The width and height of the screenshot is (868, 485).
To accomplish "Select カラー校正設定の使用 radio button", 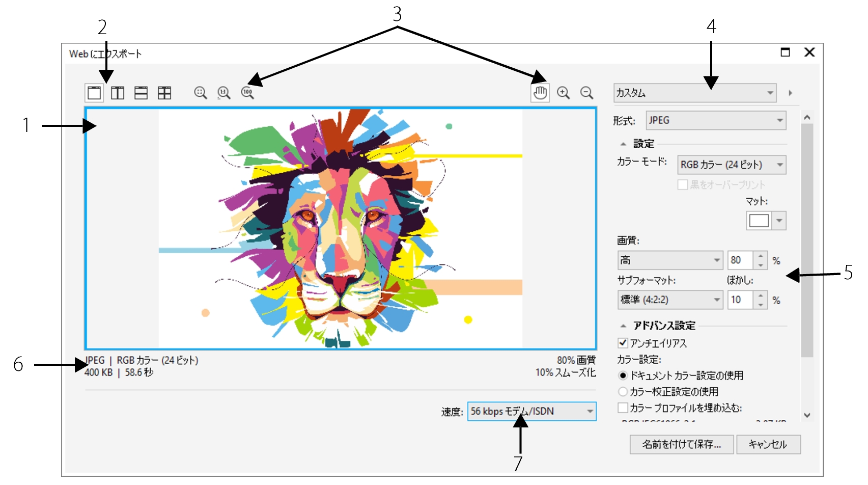I will [x=623, y=392].
